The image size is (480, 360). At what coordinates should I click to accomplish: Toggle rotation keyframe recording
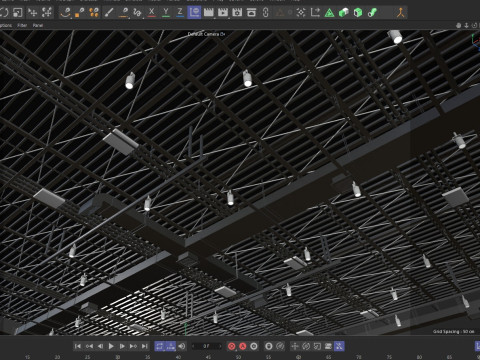coord(306,346)
